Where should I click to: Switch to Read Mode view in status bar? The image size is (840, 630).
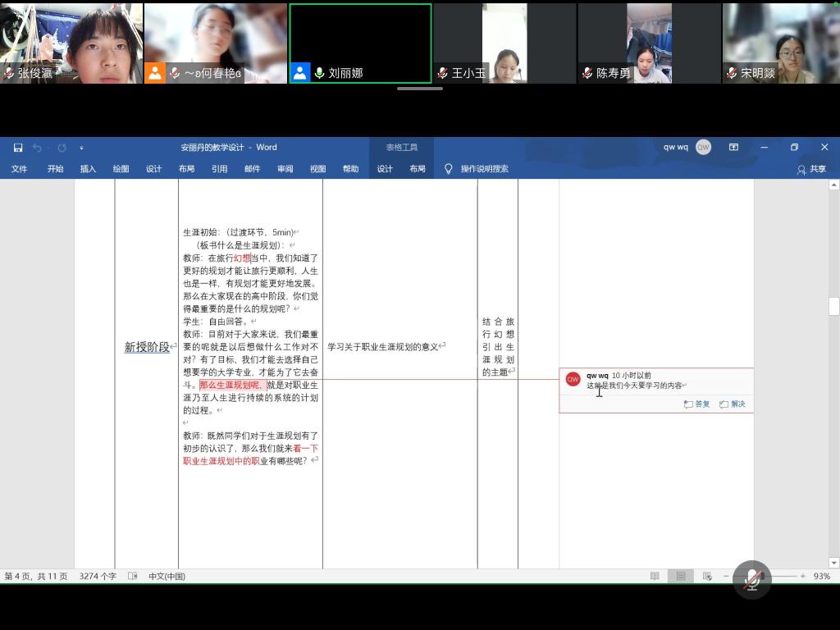[655, 577]
